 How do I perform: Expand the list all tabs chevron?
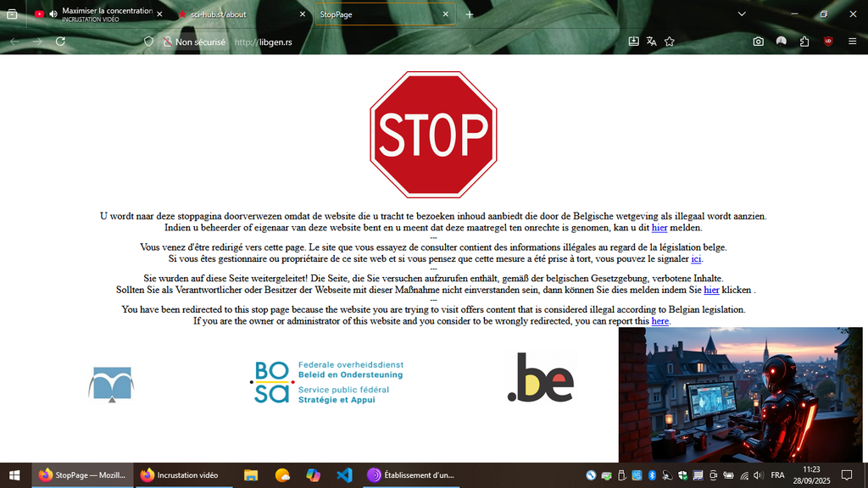click(x=742, y=14)
